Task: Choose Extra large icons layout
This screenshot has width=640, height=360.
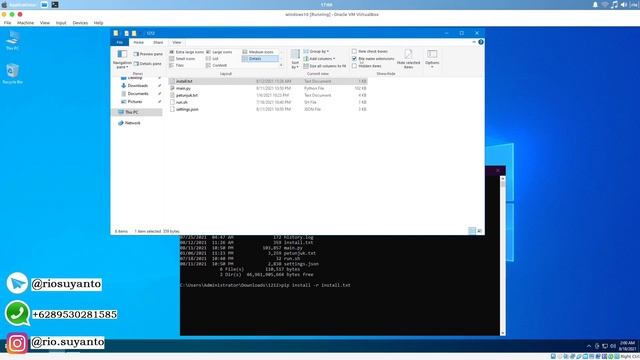Action: [187, 52]
